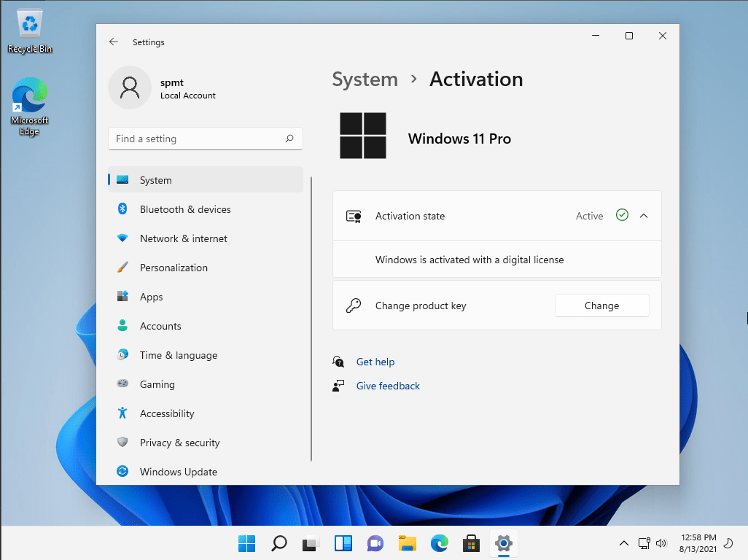
Task: Launch Microsoft Edge from the taskbar
Action: pos(440,543)
